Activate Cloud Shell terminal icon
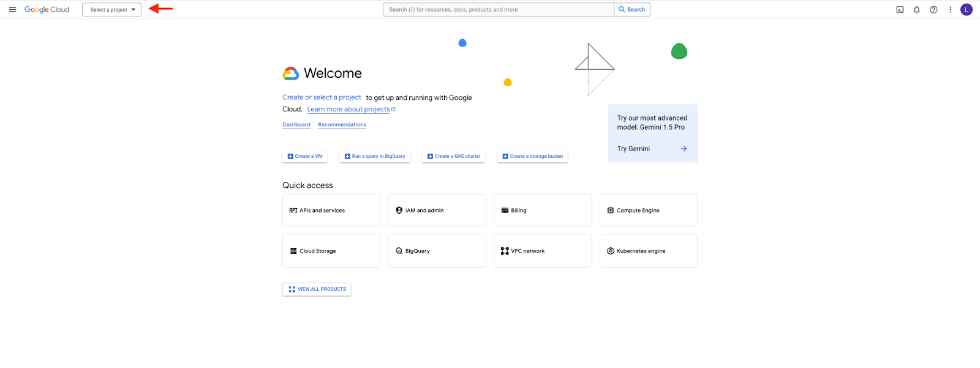The image size is (980, 368). (x=900, y=10)
